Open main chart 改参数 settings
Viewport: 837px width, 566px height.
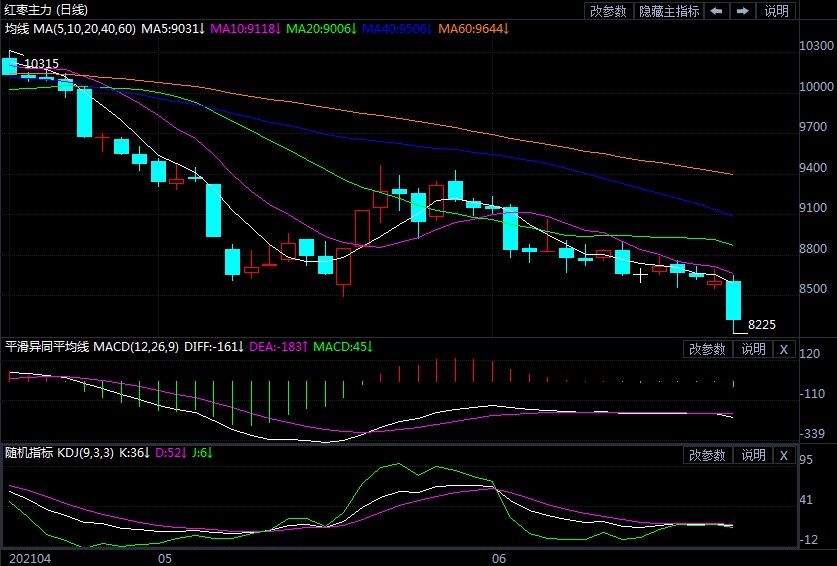coord(608,11)
